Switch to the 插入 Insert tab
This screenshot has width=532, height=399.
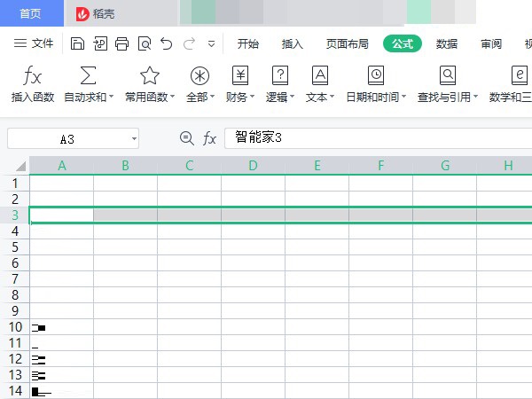(x=292, y=43)
